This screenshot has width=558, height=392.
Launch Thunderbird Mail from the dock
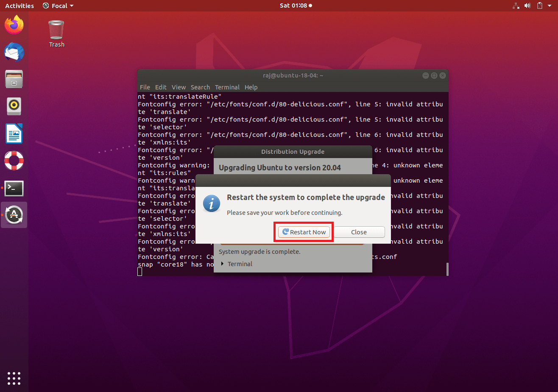(x=14, y=52)
